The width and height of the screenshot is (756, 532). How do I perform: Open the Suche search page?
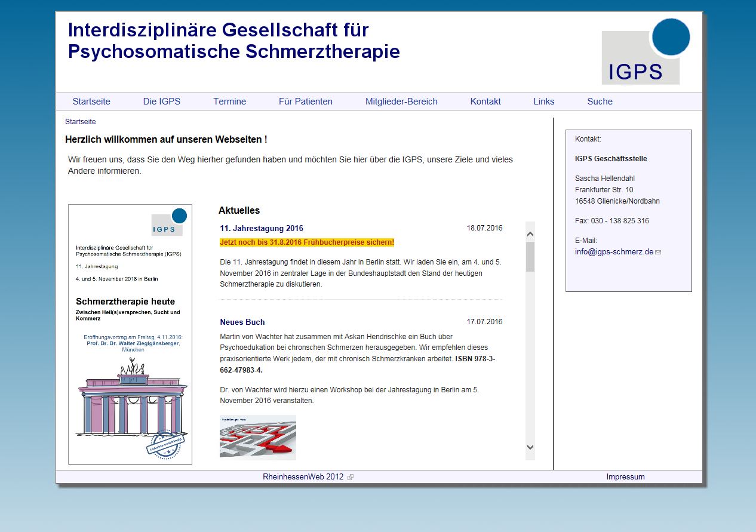tap(600, 102)
